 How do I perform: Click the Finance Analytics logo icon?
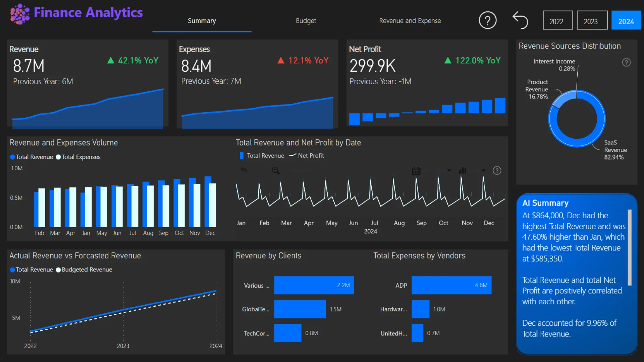click(20, 14)
